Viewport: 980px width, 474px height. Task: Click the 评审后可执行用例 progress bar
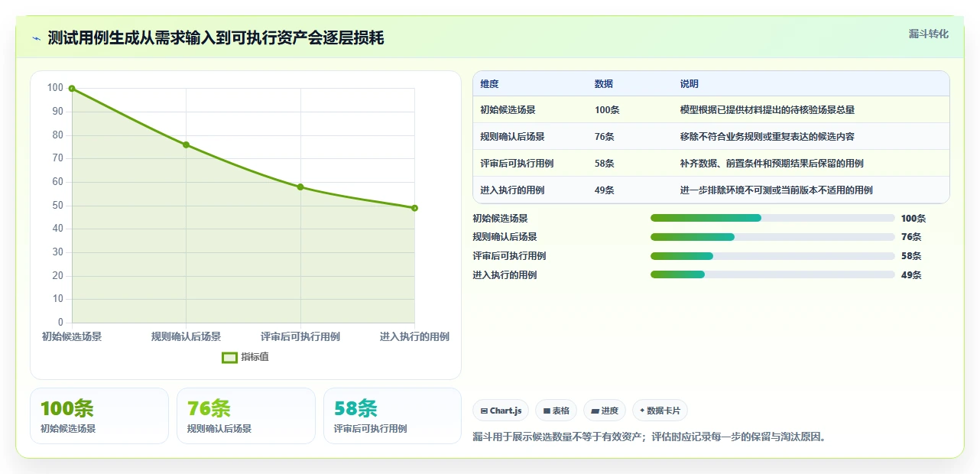[x=772, y=256]
